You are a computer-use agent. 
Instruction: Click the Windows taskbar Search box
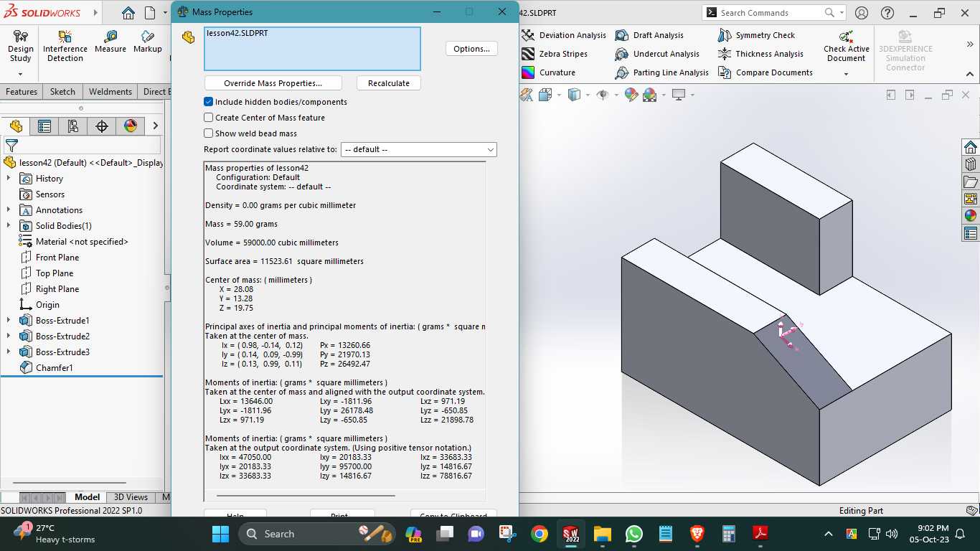[318, 534]
